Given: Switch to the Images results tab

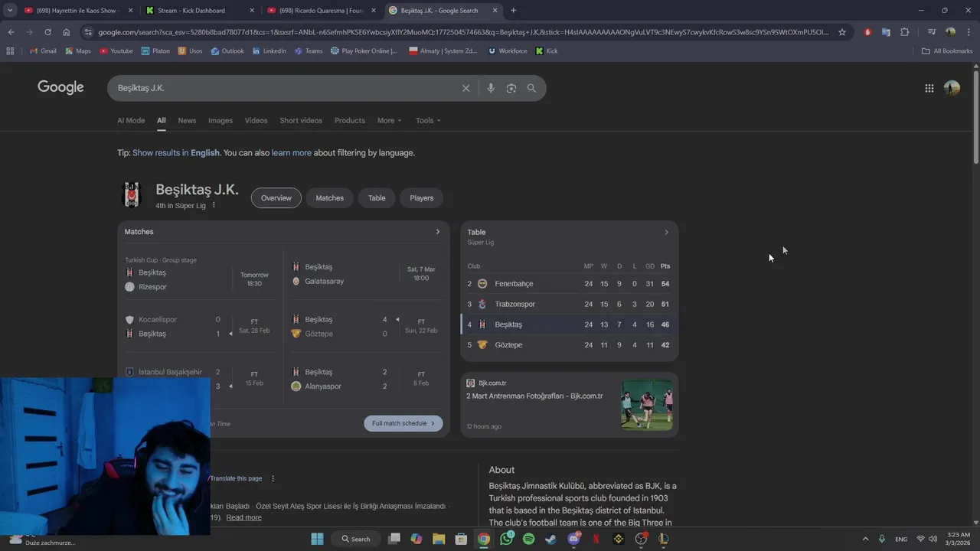Looking at the screenshot, I should click(220, 120).
